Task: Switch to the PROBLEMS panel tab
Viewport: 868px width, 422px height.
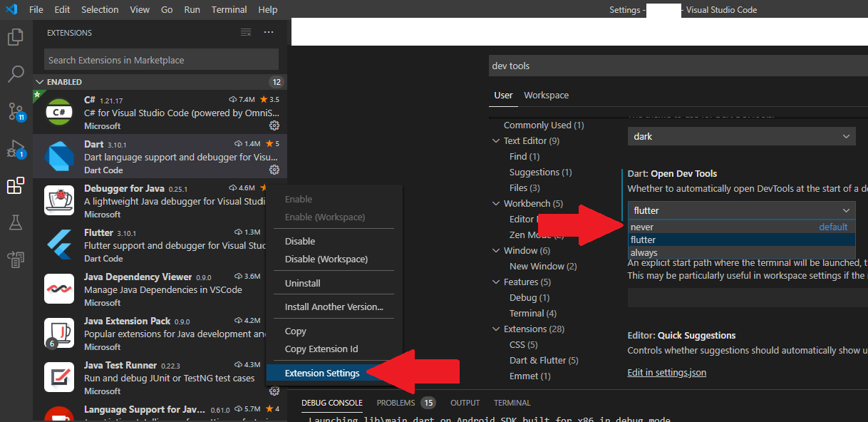Action: [396, 403]
